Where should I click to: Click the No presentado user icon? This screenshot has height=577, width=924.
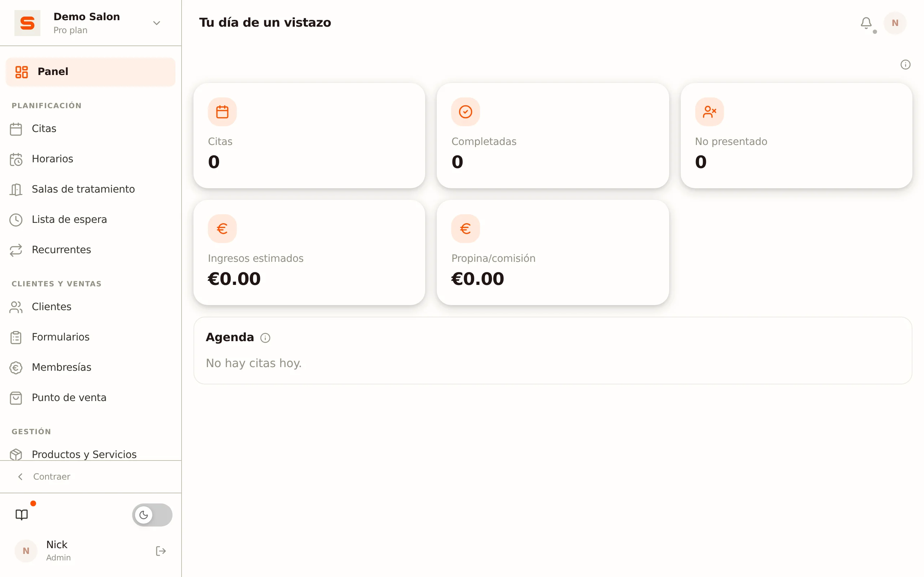[x=709, y=112]
